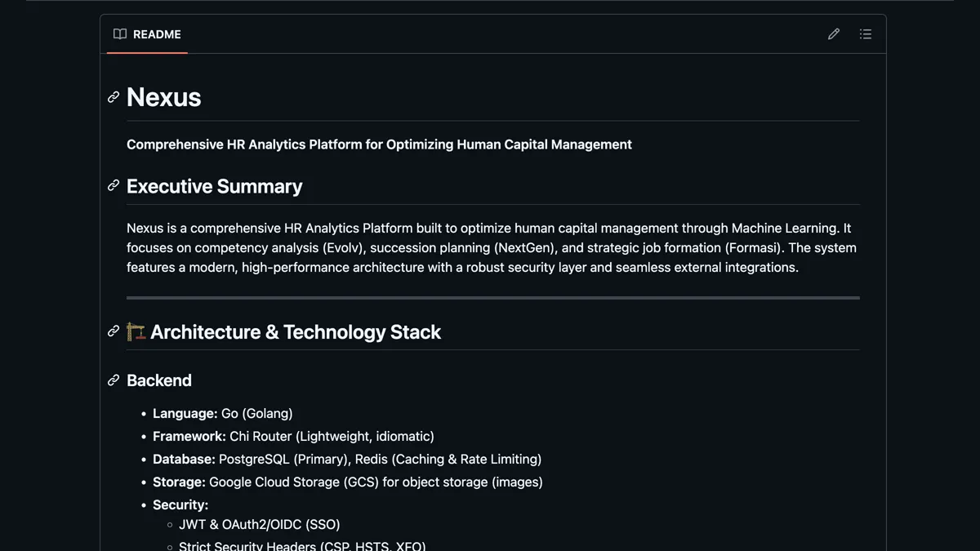The image size is (980, 551).
Task: Click the Backend section heading
Action: click(x=158, y=380)
